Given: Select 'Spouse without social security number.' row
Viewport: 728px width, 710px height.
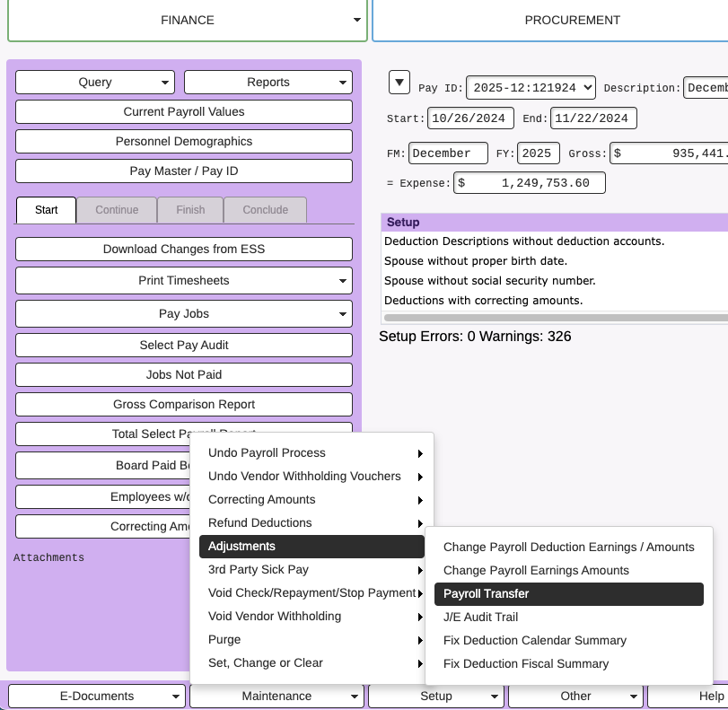Looking at the screenshot, I should [556, 281].
